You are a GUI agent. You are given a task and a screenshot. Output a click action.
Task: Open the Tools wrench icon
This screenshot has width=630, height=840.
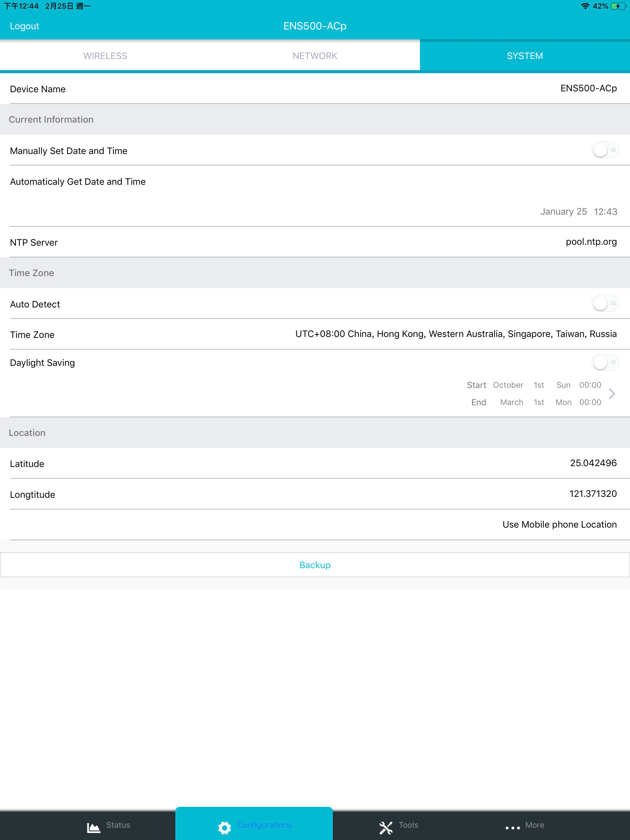click(386, 827)
